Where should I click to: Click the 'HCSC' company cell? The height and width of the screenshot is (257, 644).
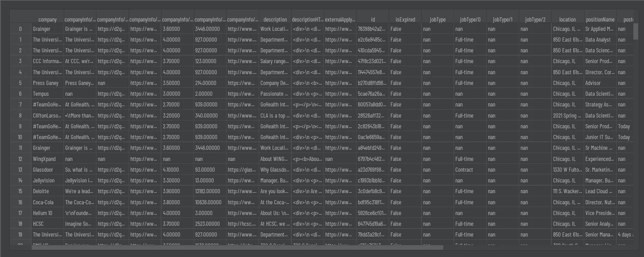coord(48,224)
